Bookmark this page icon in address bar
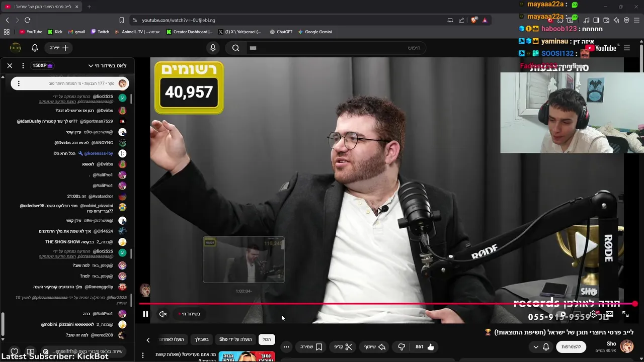This screenshot has width=644, height=362. [122, 20]
